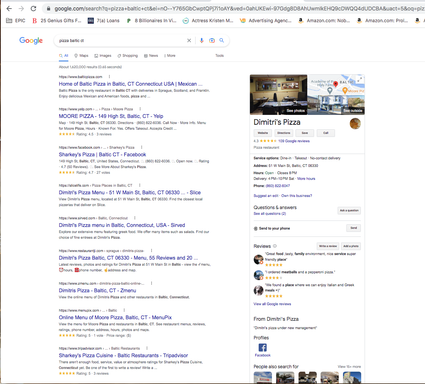Image resolution: width=425 pixels, height=384 pixels.
Task: Open the See outside street view thumbnail
Action: point(336,105)
